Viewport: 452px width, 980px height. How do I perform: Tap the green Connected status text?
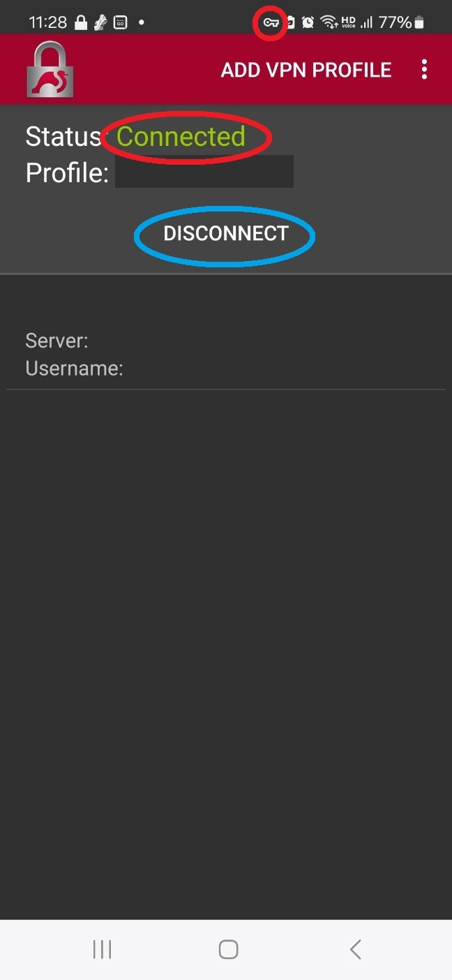click(x=181, y=136)
